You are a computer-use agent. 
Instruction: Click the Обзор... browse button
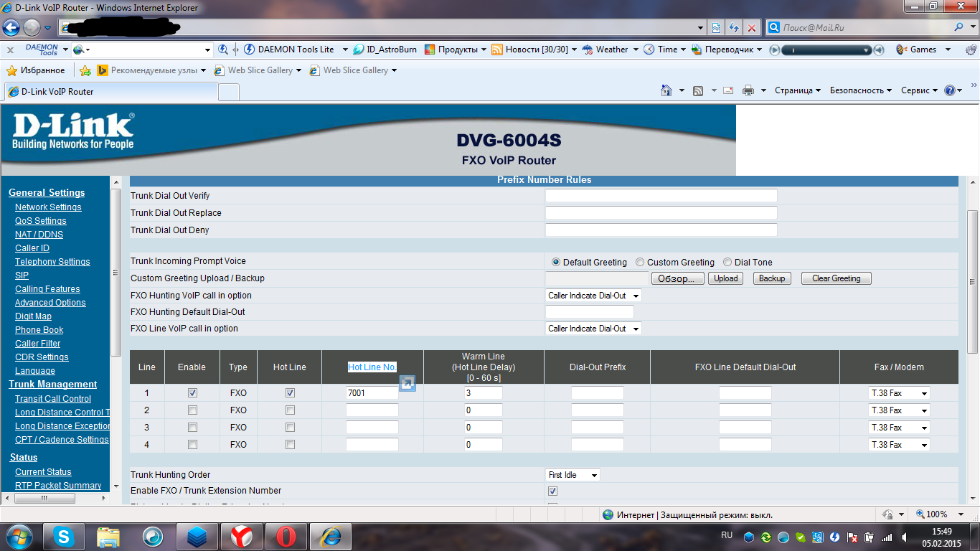pyautogui.click(x=677, y=278)
